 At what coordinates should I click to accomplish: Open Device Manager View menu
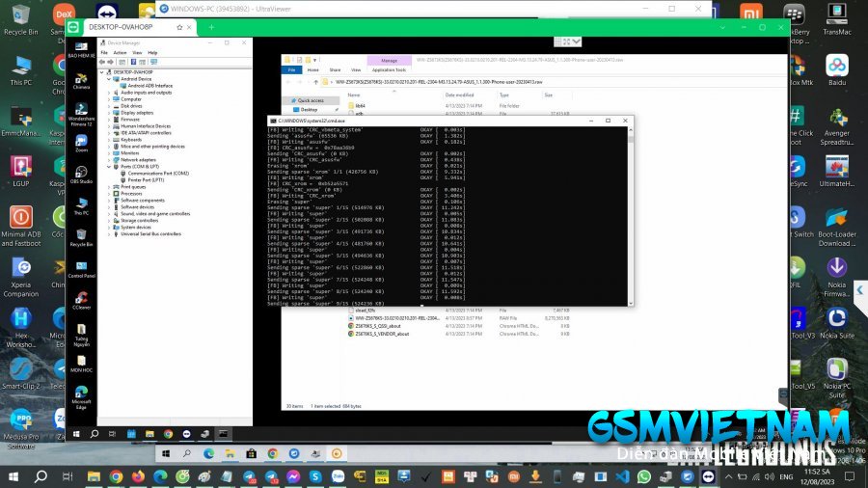(x=137, y=53)
